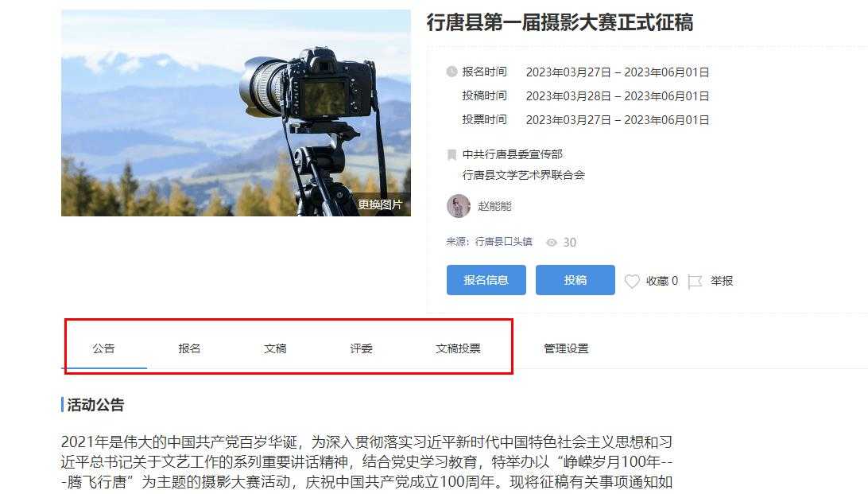Go to the 文稿投票 tab
Image resolution: width=868 pixels, height=494 pixels.
pyautogui.click(x=458, y=348)
